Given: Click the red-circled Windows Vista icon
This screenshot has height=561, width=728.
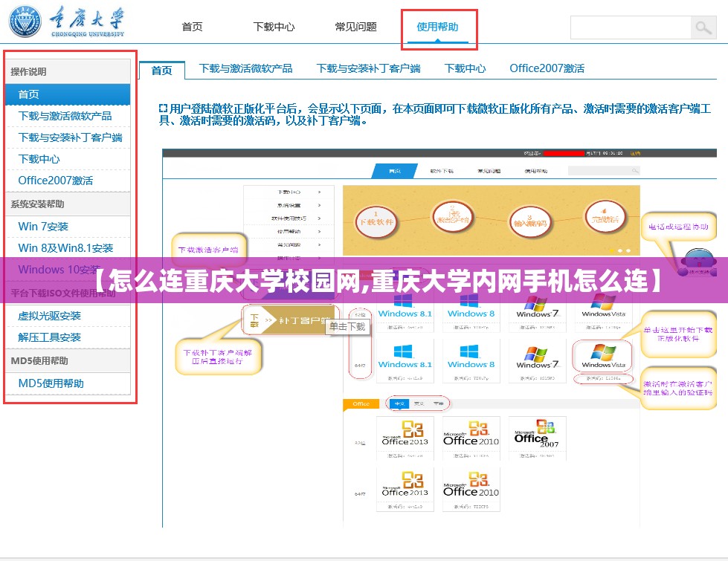Looking at the screenshot, I should coord(602,357).
